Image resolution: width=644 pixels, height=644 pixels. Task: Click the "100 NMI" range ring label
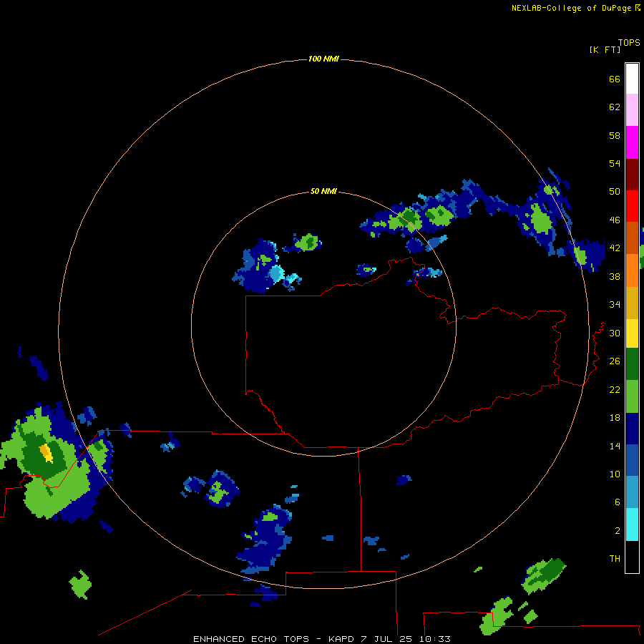click(x=323, y=59)
